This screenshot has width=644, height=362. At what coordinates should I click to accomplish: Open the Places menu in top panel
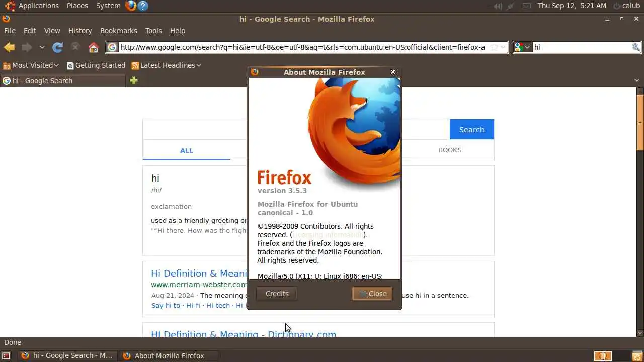[77, 6]
